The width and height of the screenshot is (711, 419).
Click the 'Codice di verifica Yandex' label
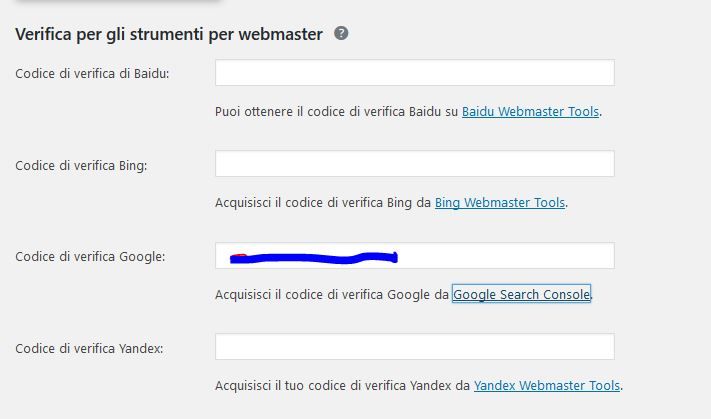[89, 349]
